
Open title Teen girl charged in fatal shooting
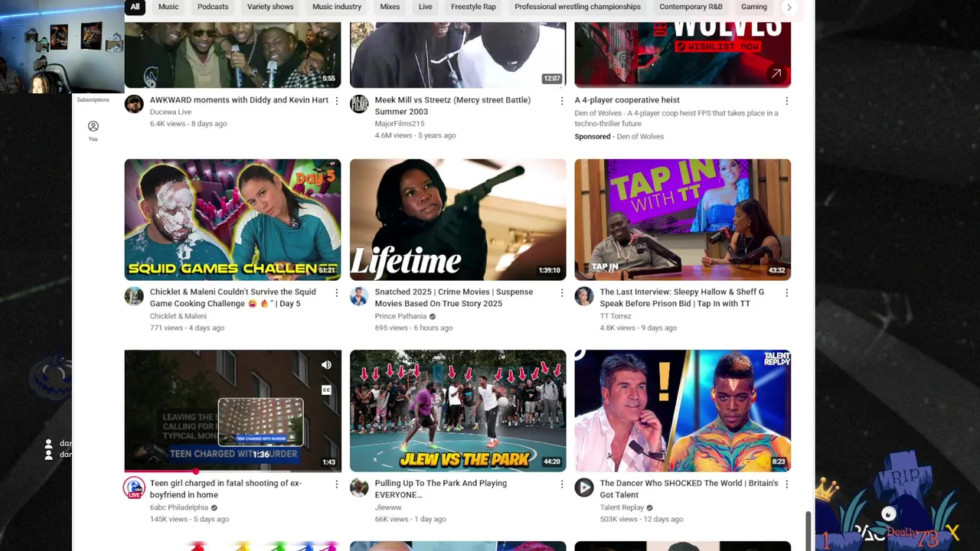pyautogui.click(x=226, y=489)
